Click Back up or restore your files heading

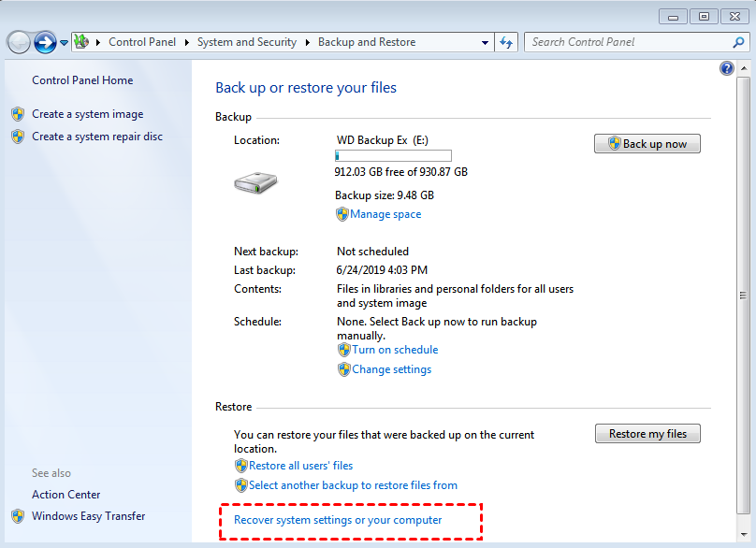coord(306,88)
